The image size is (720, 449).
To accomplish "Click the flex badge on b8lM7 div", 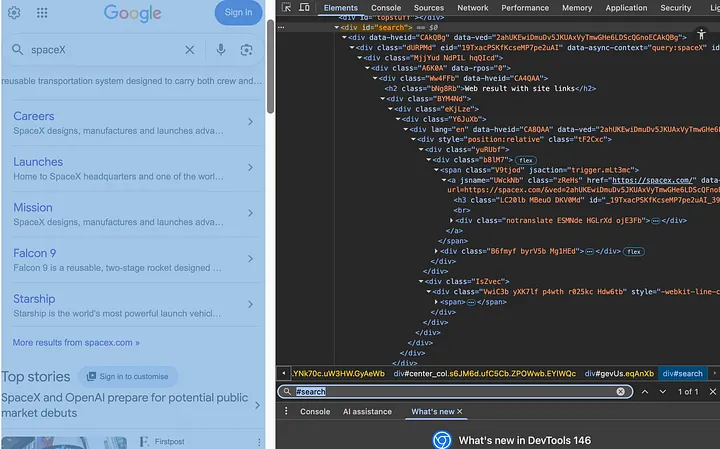I will 525,160.
